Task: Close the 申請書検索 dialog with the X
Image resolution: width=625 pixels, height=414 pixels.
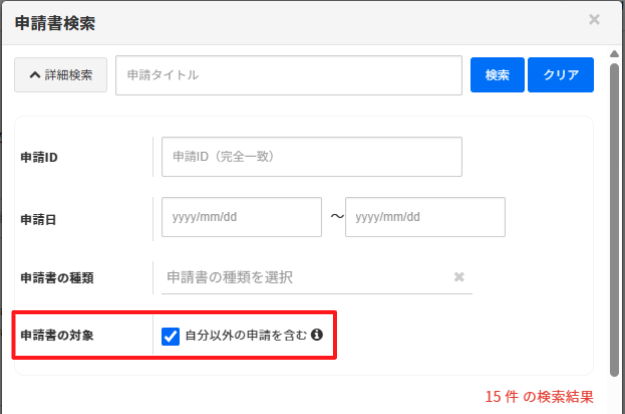Action: coord(594,19)
